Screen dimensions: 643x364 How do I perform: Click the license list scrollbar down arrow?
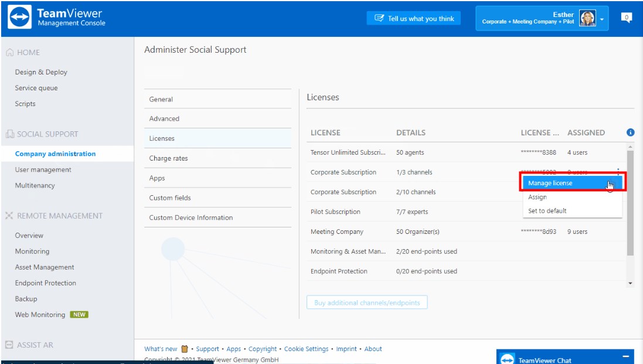click(x=630, y=283)
